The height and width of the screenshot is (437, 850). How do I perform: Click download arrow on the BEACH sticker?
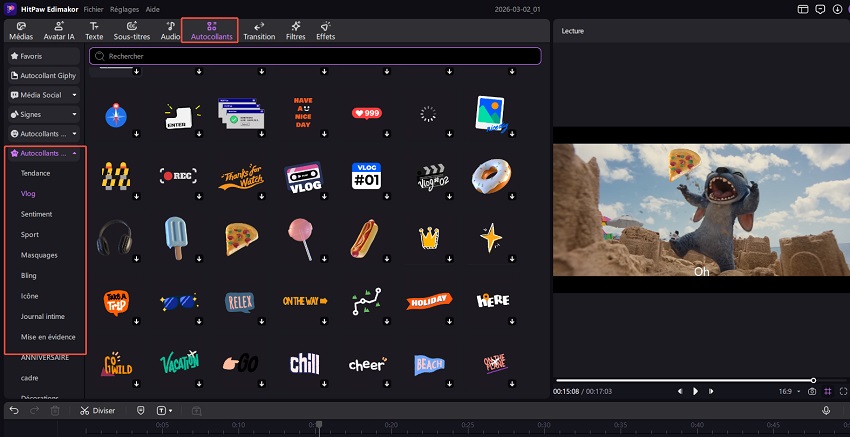click(449, 384)
